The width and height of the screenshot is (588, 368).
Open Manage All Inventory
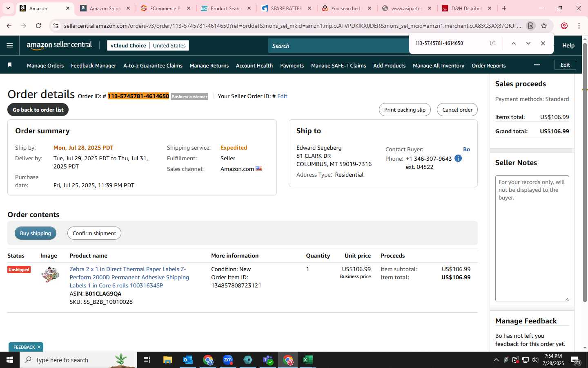439,65
